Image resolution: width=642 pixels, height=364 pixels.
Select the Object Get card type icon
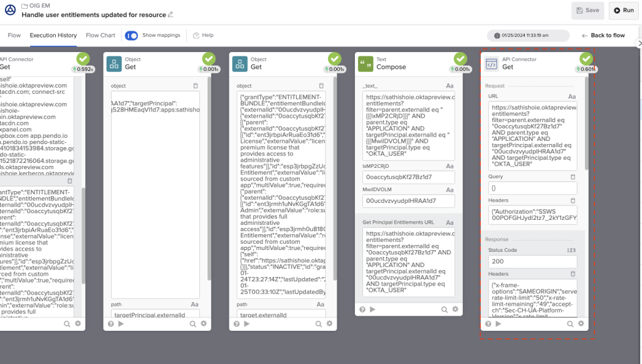pyautogui.click(x=115, y=64)
